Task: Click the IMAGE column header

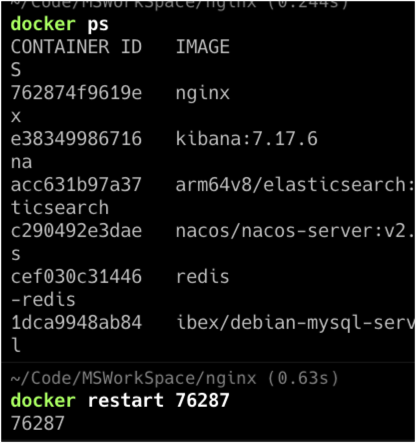Action: [x=203, y=47]
